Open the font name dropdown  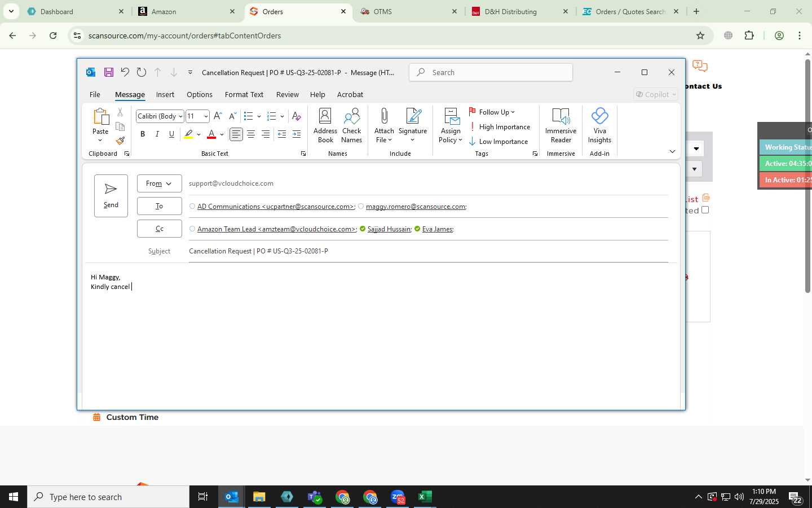pyautogui.click(x=180, y=116)
